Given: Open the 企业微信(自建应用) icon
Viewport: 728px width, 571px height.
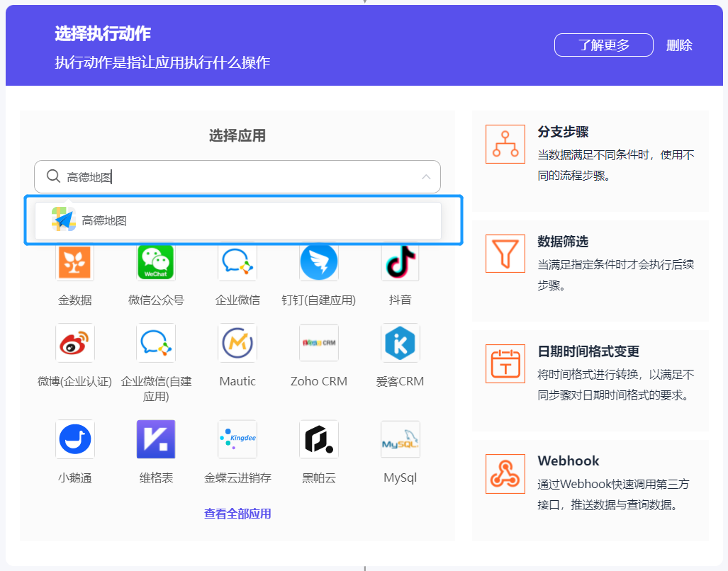Looking at the screenshot, I should point(156,343).
